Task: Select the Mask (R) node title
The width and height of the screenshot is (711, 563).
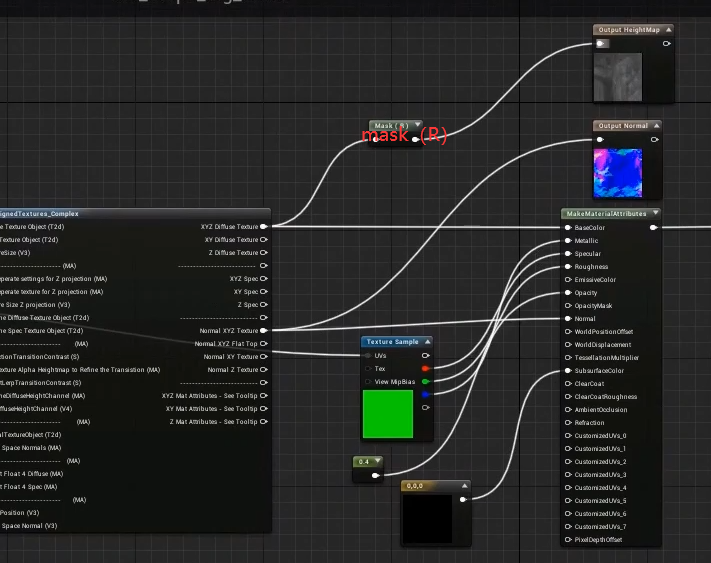Action: (390, 126)
